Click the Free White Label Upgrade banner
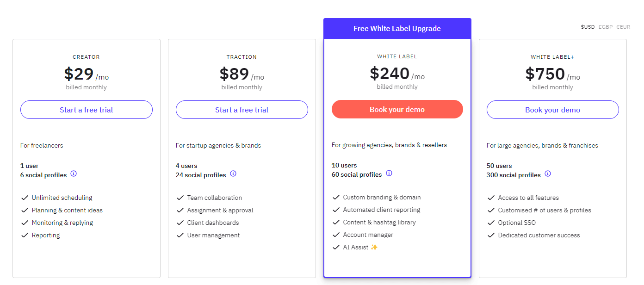Screen dimensions: 644x285 [x=397, y=28]
